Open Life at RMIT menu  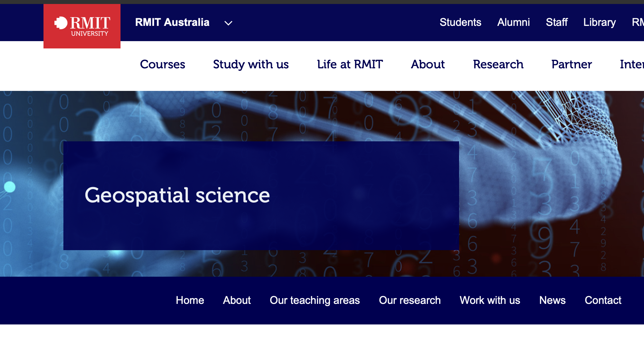(x=350, y=64)
